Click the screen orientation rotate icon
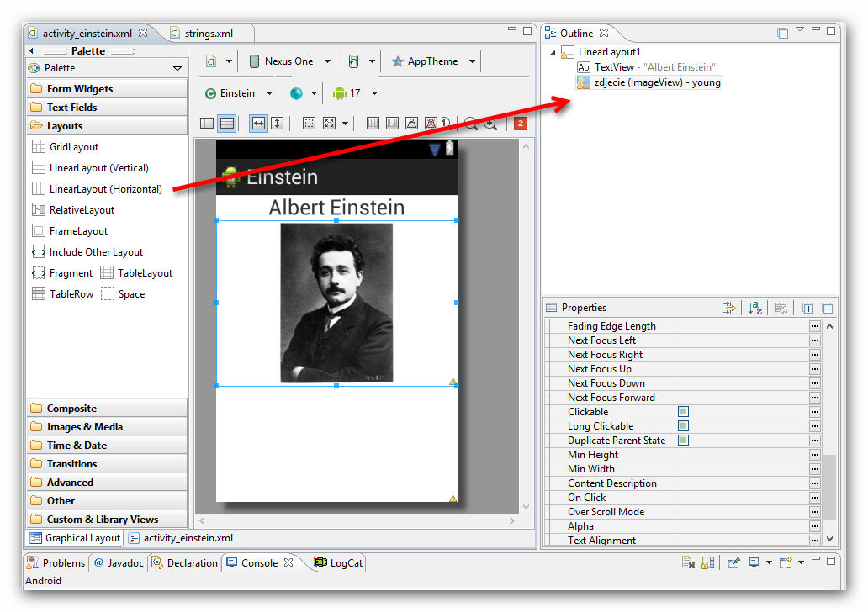Screen dimensions: 868x612 pos(354,61)
